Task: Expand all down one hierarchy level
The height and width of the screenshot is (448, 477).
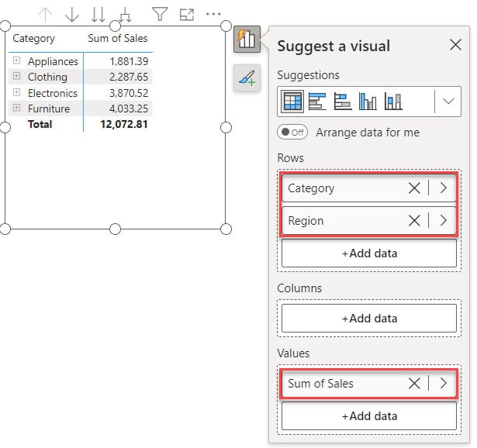Action: coord(125,15)
